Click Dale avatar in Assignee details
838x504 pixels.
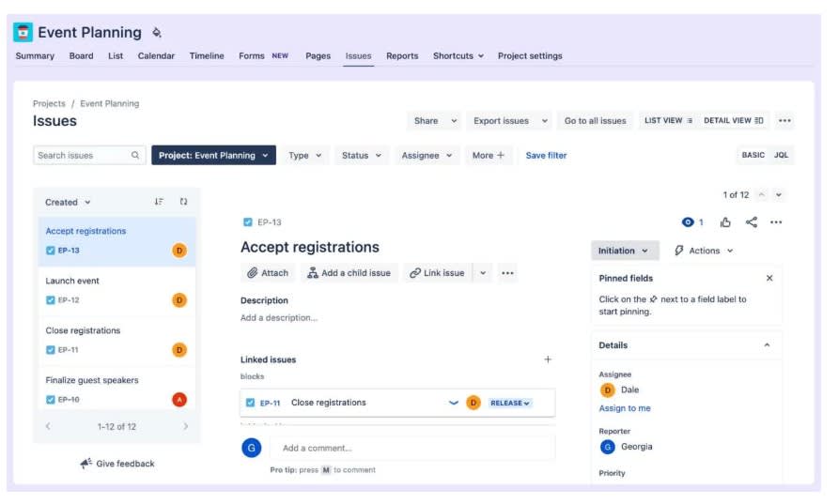point(607,390)
